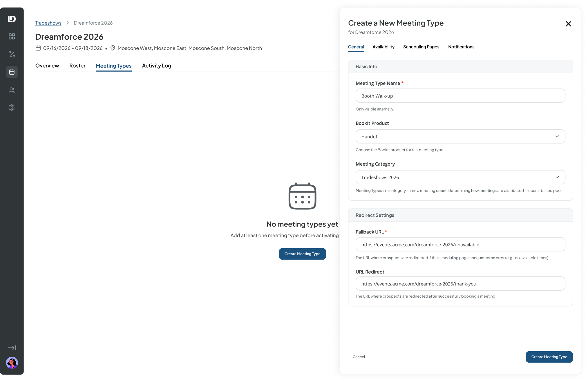Viewport: 588px width, 382px height.
Task: Click the LD logo in the sidebar
Action: click(12, 19)
